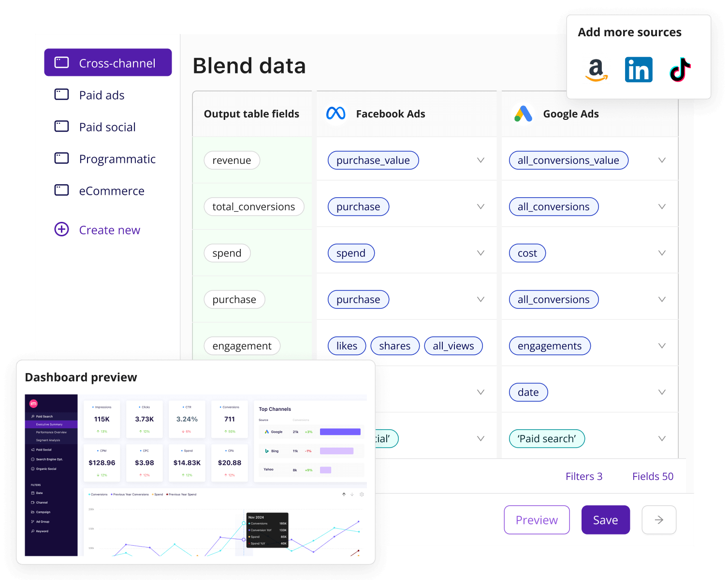Click the Google Ads logo
Image resolution: width=728 pixels, height=580 pixels.
(522, 114)
